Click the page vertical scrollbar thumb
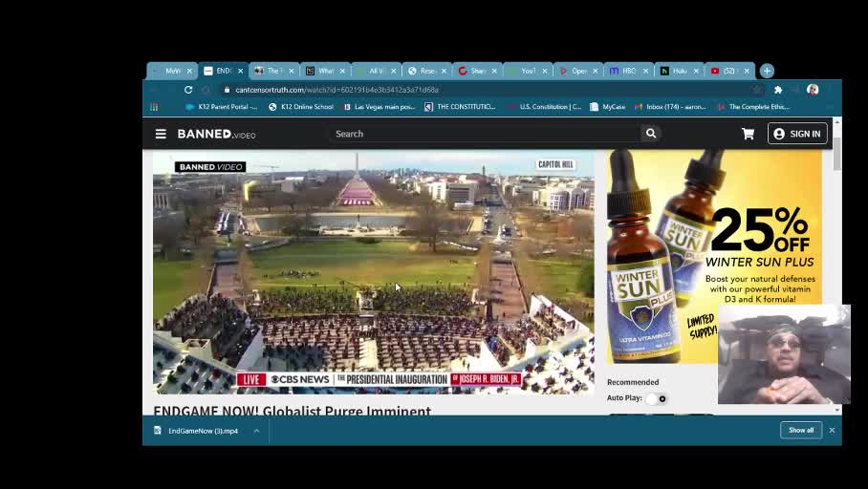868x489 pixels. (x=837, y=154)
